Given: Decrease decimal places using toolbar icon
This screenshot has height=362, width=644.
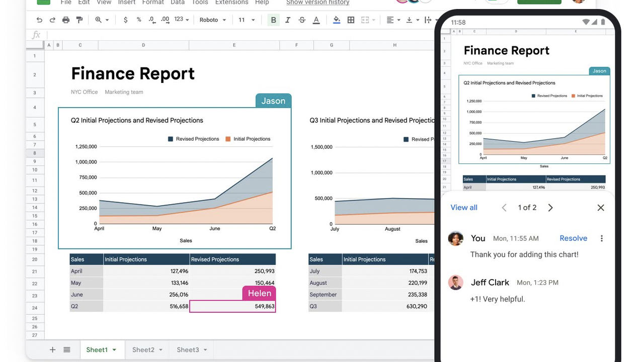Looking at the screenshot, I should tap(151, 21).
